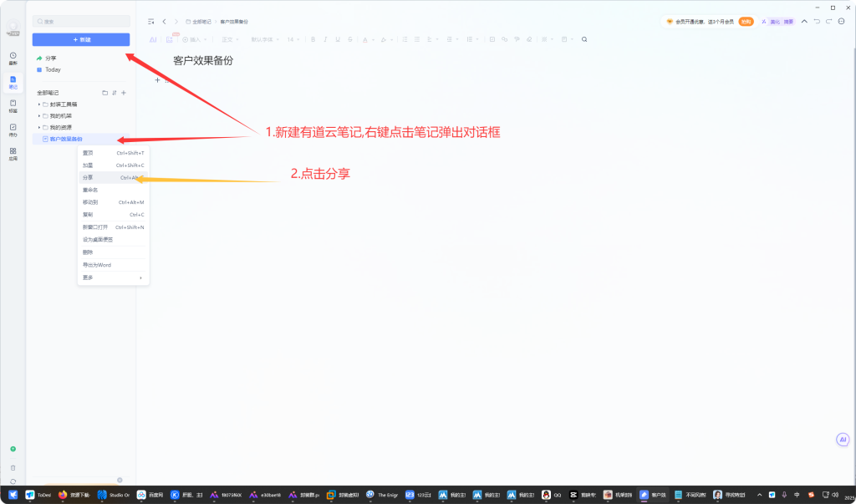Image resolution: width=856 pixels, height=504 pixels.
Task: Open the 正文 paragraph style dropdown
Action: point(230,39)
